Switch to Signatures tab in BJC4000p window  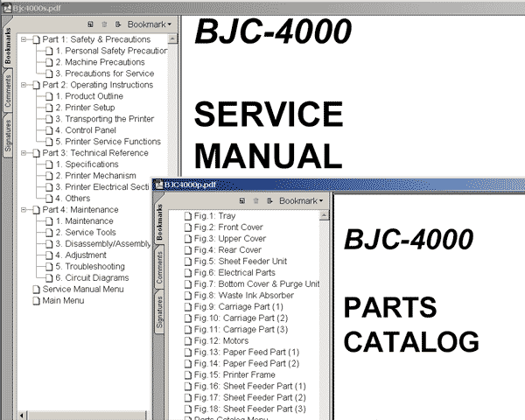click(x=159, y=312)
